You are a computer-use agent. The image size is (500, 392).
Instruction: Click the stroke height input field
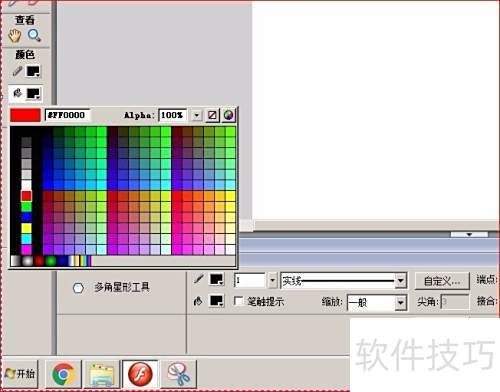(x=250, y=281)
